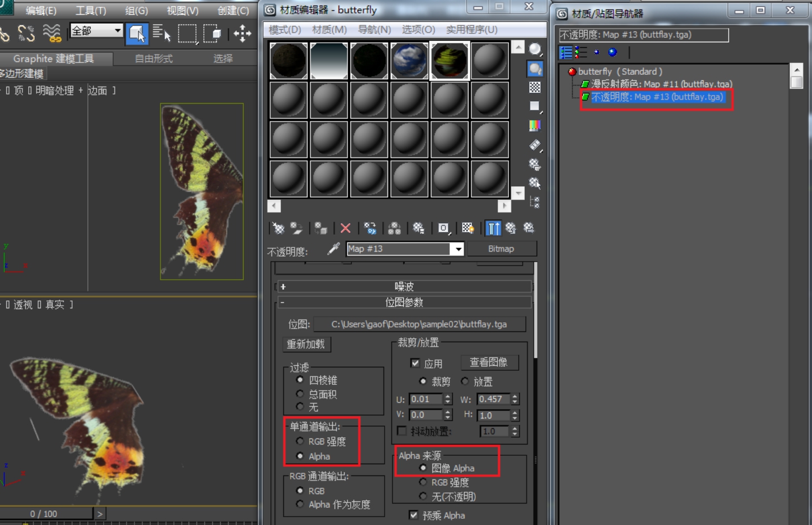Click the W value spinner arrows
This screenshot has height=525, width=812.
tap(515, 399)
